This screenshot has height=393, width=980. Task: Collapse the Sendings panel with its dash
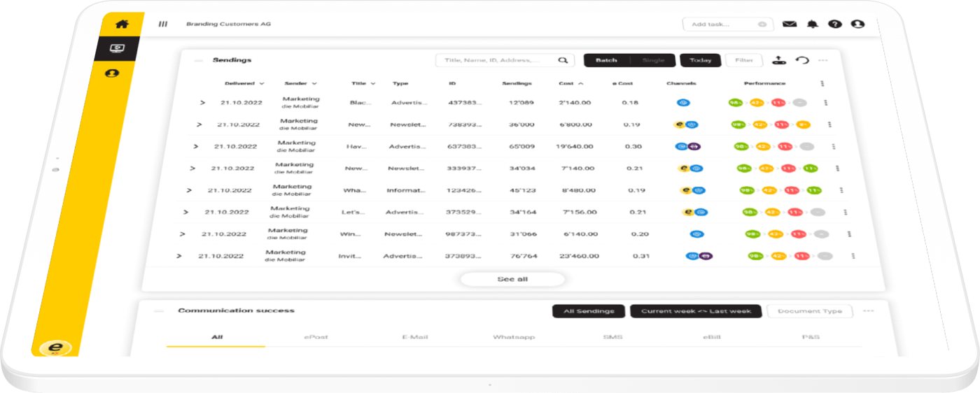pyautogui.click(x=199, y=61)
